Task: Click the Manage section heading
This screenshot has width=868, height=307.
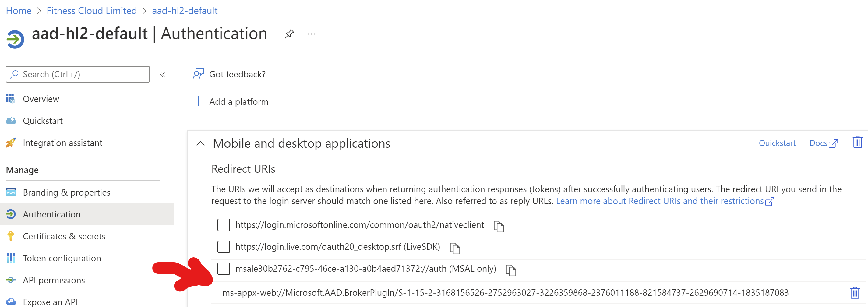Action: click(22, 170)
